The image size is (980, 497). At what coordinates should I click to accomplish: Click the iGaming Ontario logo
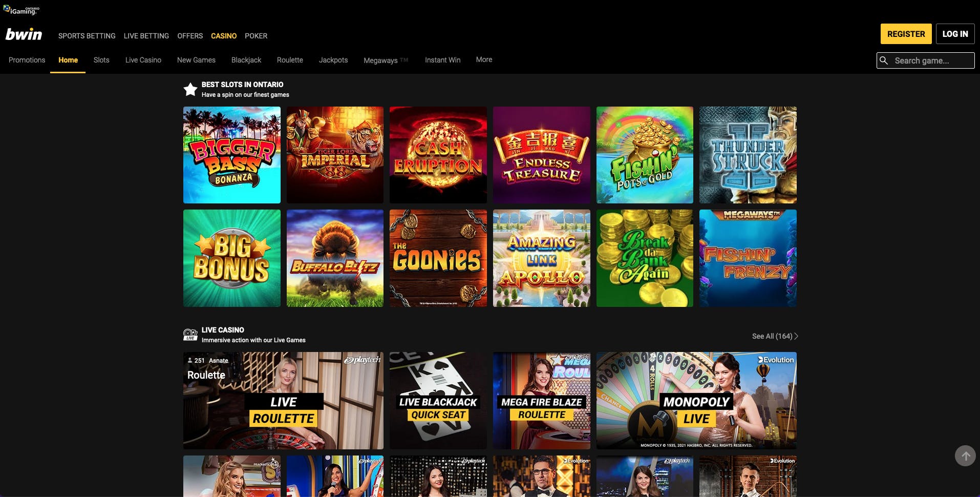[x=22, y=10]
